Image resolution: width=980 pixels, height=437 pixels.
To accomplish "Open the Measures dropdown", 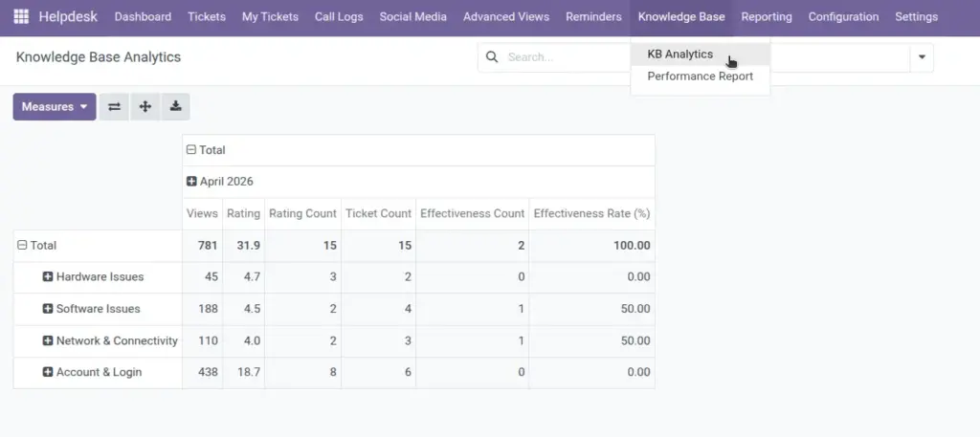I will coord(55,107).
